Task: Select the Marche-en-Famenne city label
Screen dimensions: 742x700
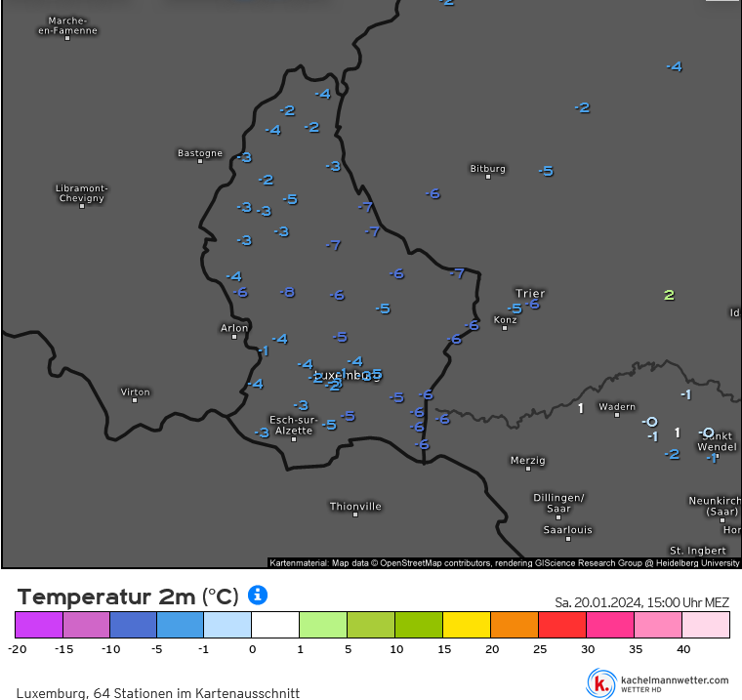Action: click(67, 25)
